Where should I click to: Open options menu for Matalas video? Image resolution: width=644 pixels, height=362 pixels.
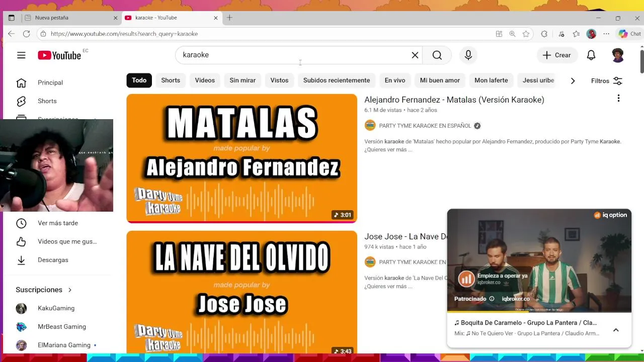pos(618,99)
